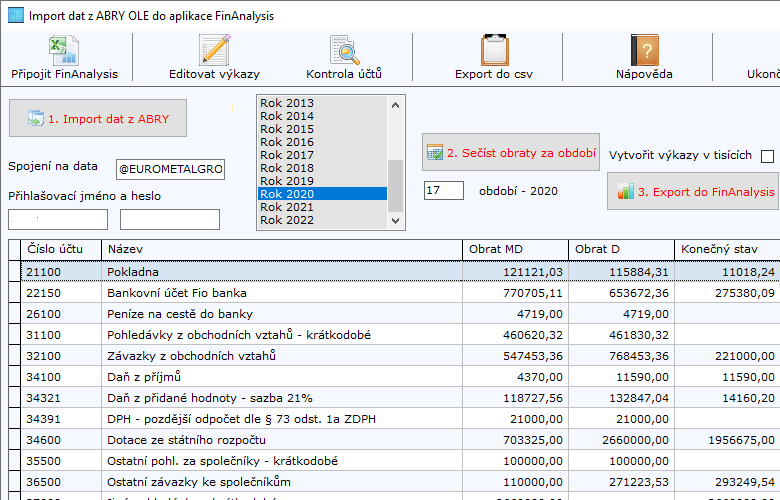This screenshot has height=500, width=780.
Task: Enable Vytvořit výkazy v tisících checkbox
Action: (x=768, y=156)
